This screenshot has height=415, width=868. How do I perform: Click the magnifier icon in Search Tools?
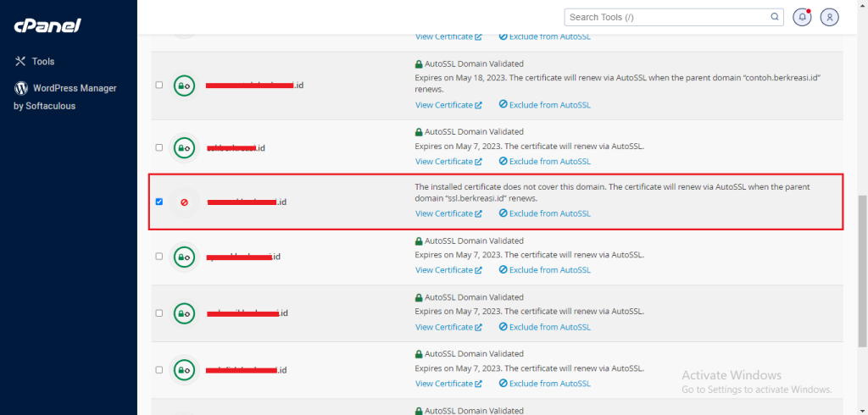click(775, 17)
